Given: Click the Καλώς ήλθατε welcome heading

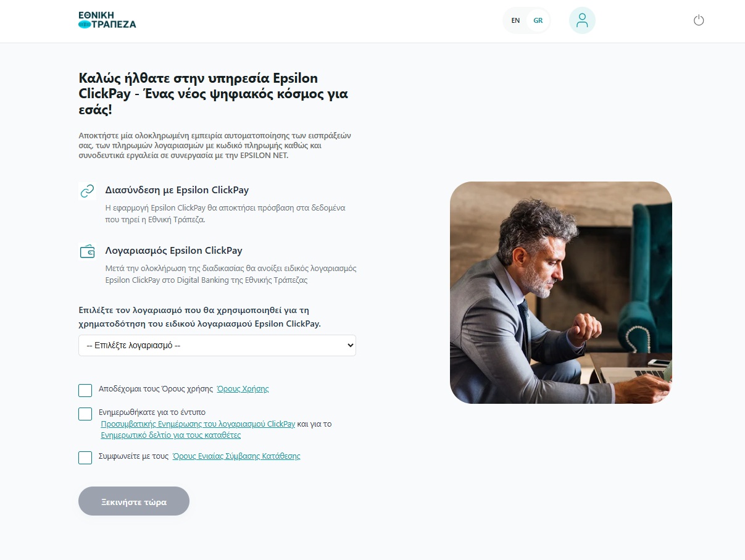Looking at the screenshot, I should coord(214,94).
